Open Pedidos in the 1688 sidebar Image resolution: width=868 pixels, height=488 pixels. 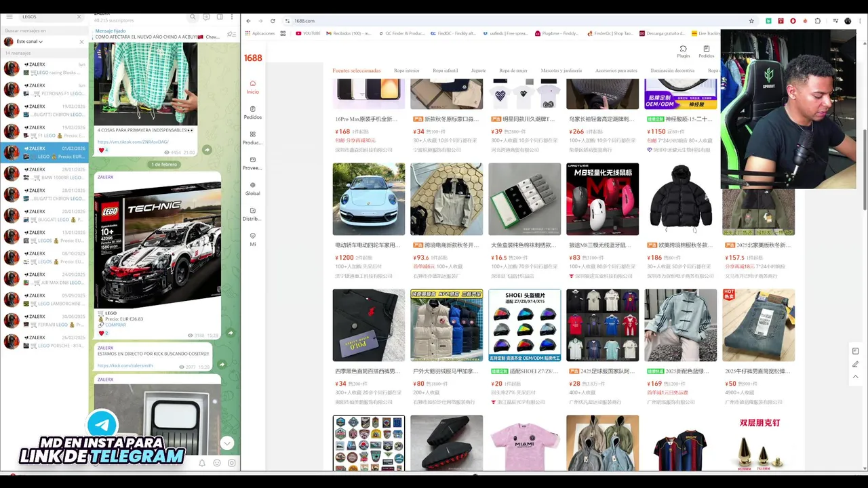pyautogui.click(x=253, y=113)
